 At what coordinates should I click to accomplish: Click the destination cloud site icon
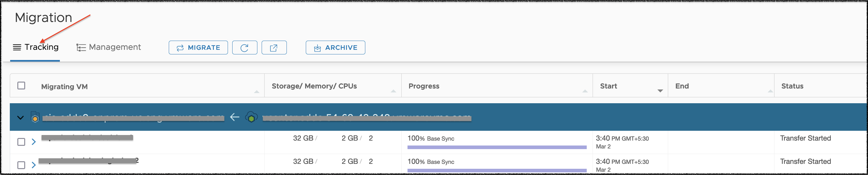click(252, 117)
